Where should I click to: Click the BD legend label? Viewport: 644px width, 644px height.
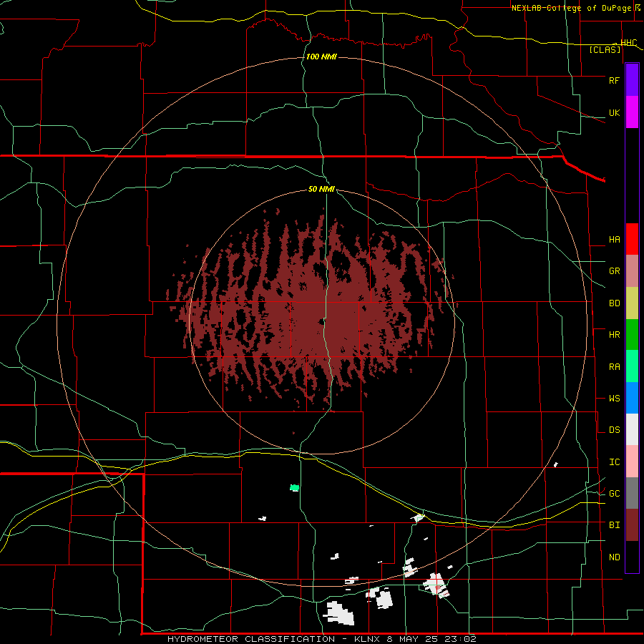point(614,303)
